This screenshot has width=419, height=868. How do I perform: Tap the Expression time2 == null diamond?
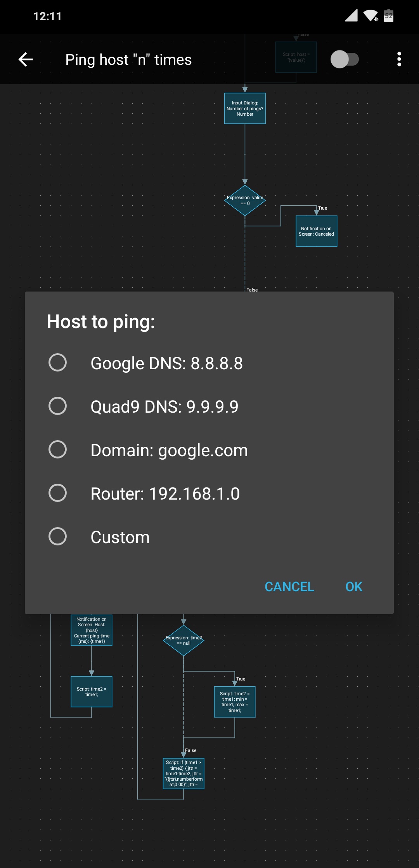point(184,641)
